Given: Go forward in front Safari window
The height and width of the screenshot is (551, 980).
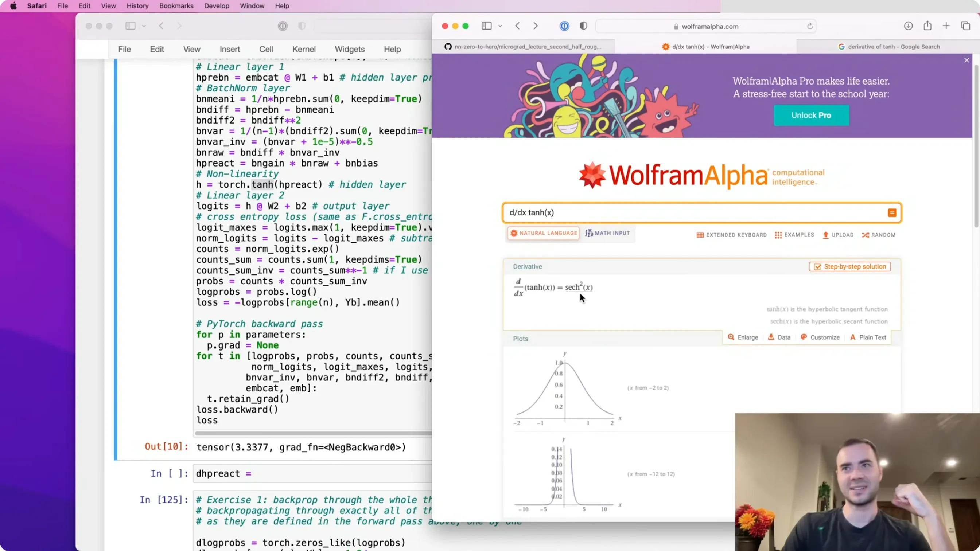Looking at the screenshot, I should [536, 26].
